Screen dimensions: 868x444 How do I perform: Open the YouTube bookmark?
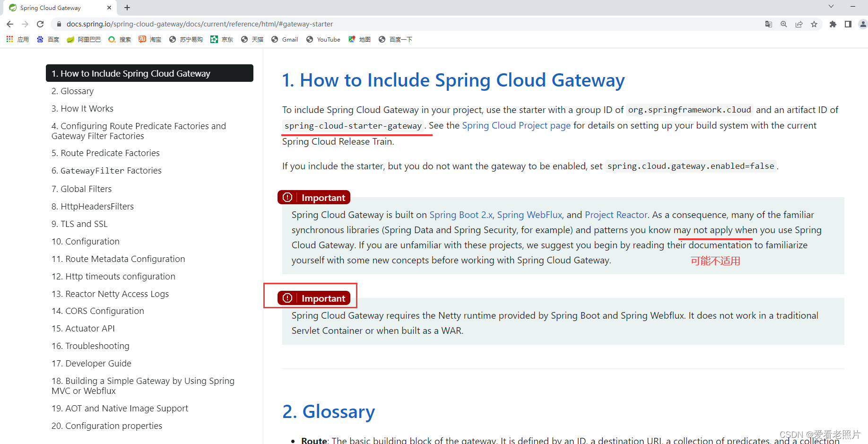click(323, 39)
